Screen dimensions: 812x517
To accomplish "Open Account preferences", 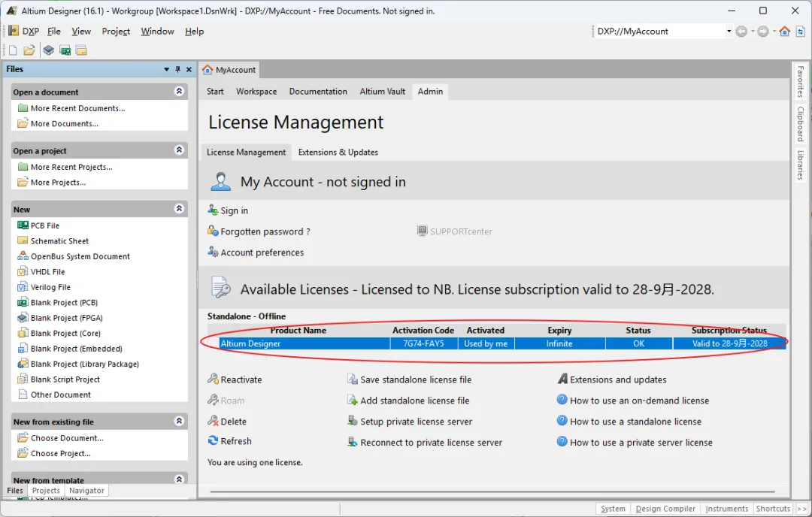I will tap(262, 252).
